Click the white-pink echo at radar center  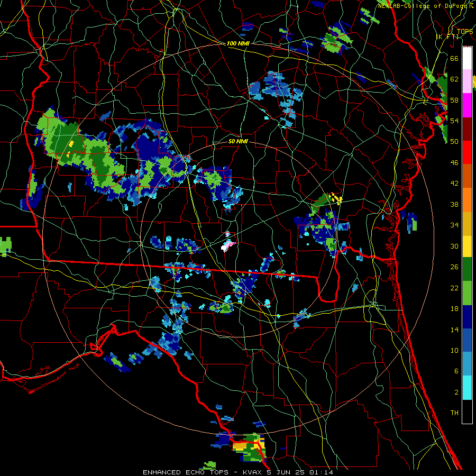pyautogui.click(x=228, y=246)
